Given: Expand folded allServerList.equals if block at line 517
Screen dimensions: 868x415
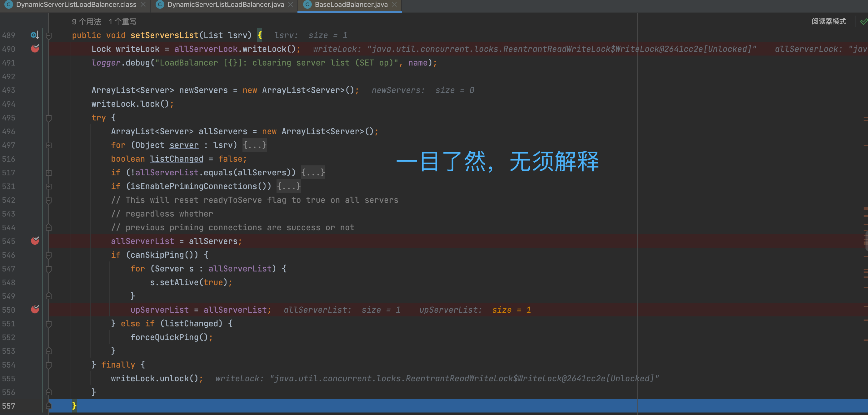Looking at the screenshot, I should 48,173.
